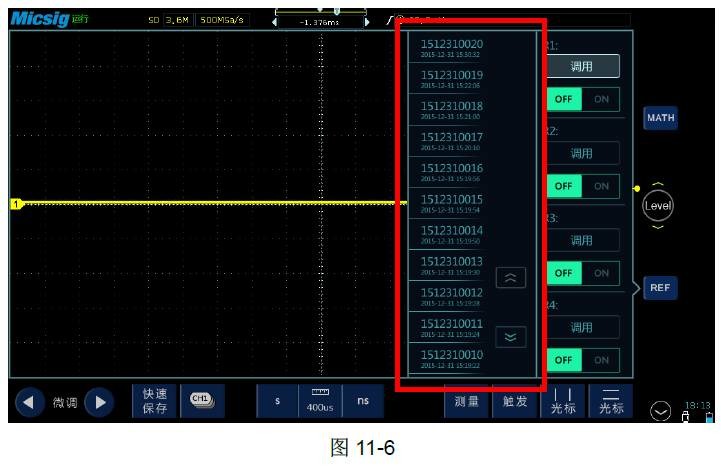Turn on the R2 reference toggle
Viewport: 721px width, 466px height.
coord(601,186)
